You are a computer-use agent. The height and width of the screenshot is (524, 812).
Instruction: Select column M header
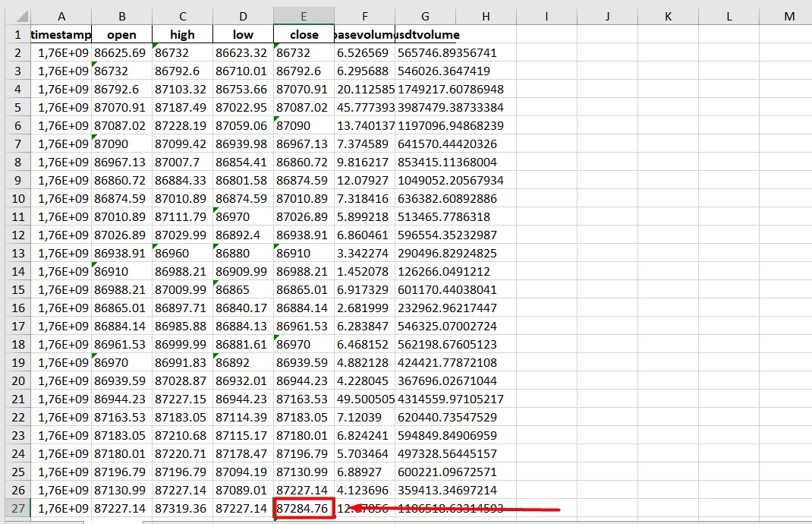pyautogui.click(x=789, y=16)
